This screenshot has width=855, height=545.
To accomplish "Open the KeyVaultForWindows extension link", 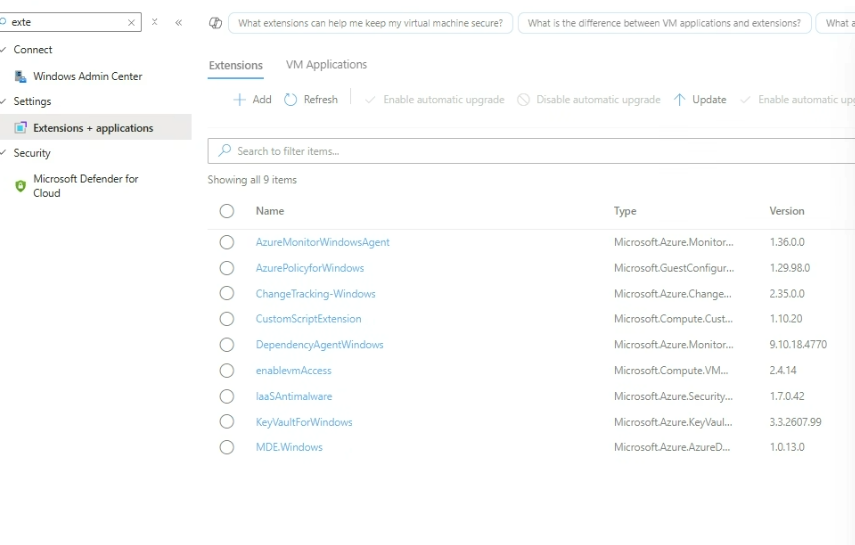I will tap(304, 422).
